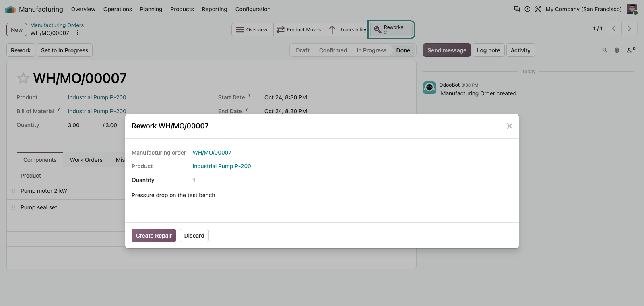This screenshot has height=306, width=644.
Task: Open the Reworks smart button
Action: (x=391, y=30)
